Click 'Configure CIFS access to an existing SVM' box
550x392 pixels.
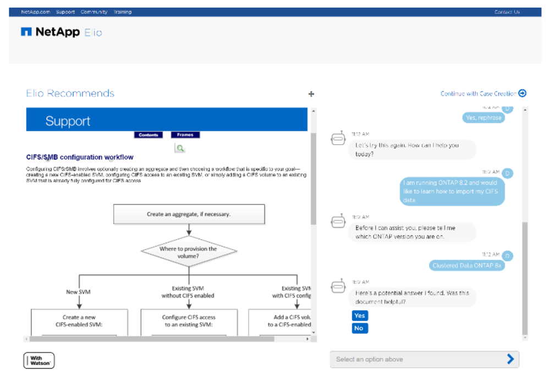tap(189, 322)
